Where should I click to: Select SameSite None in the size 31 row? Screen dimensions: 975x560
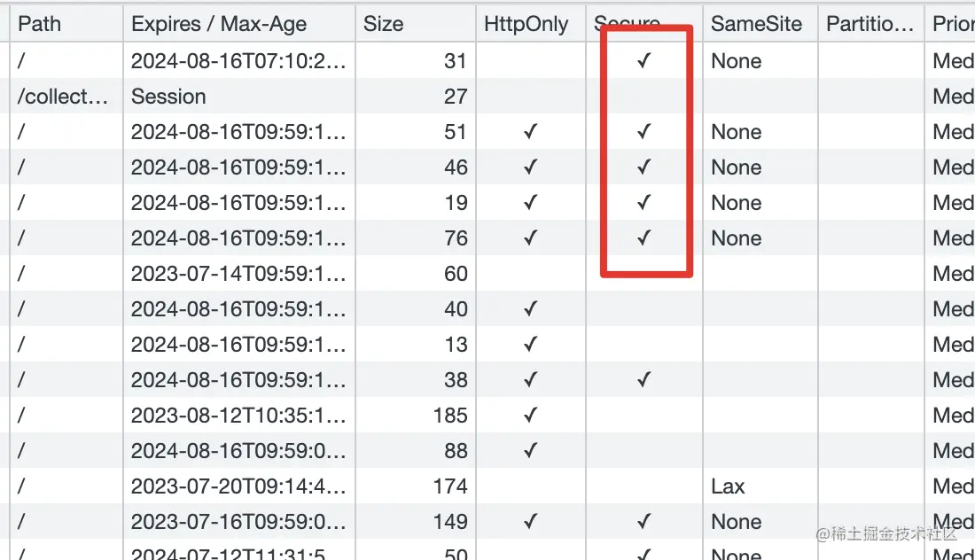click(737, 61)
